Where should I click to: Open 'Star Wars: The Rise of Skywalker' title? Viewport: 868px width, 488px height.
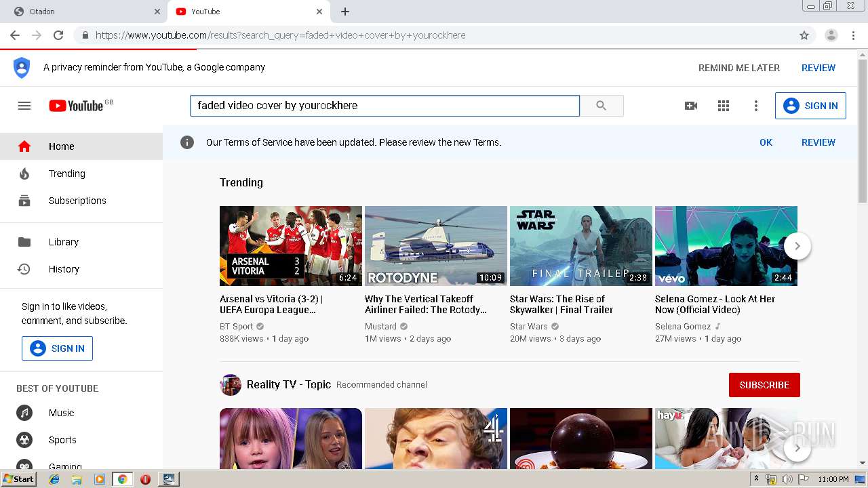point(561,304)
